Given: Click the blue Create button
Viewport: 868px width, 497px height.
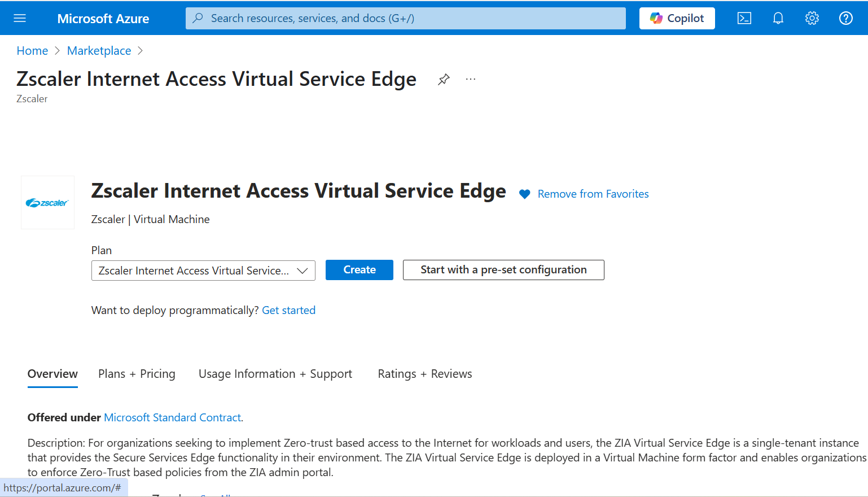Looking at the screenshot, I should [360, 270].
